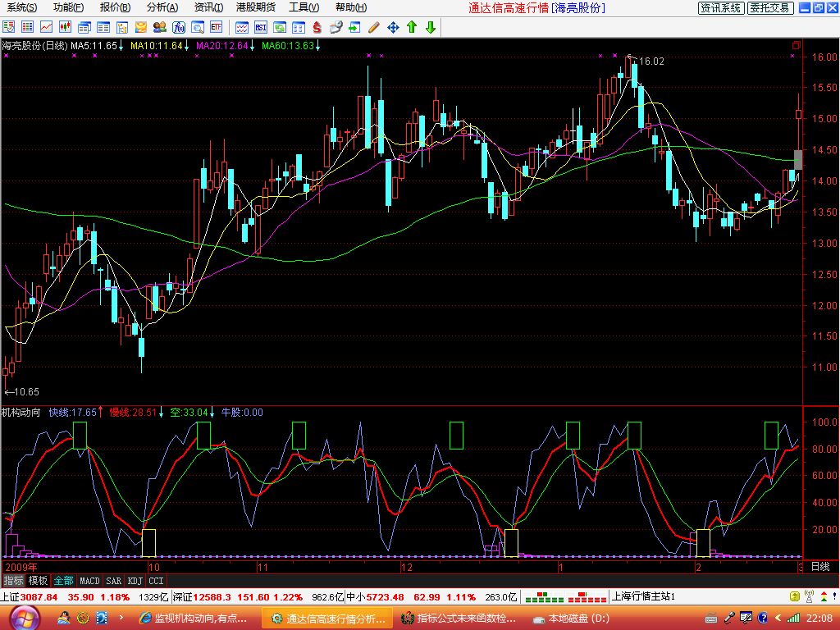Switch to the MACD indicator tab

click(89, 580)
